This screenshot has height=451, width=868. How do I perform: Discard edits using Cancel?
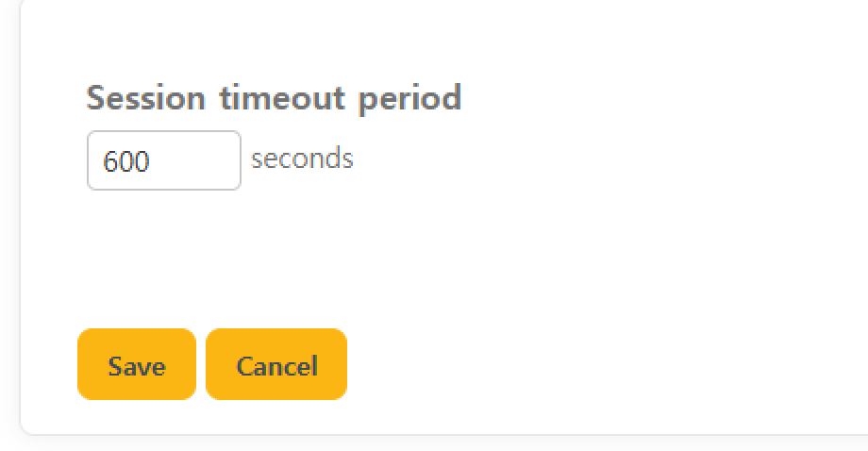(276, 365)
